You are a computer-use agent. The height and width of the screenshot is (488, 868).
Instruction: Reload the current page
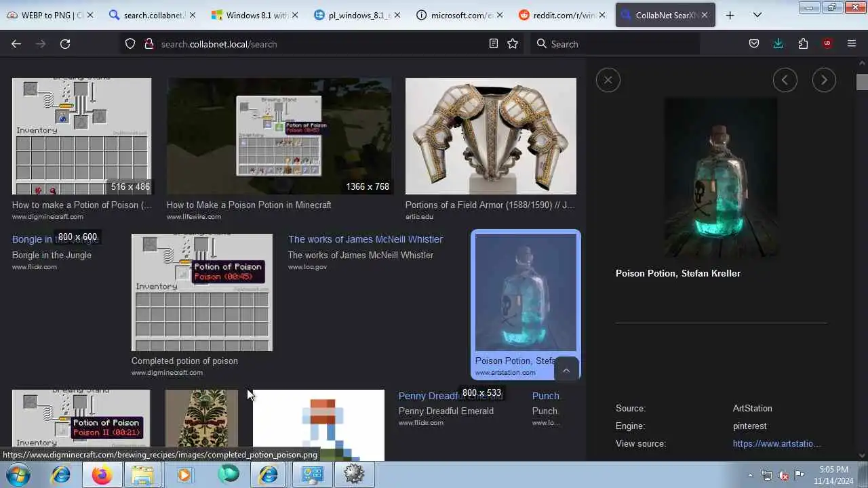[x=65, y=44]
